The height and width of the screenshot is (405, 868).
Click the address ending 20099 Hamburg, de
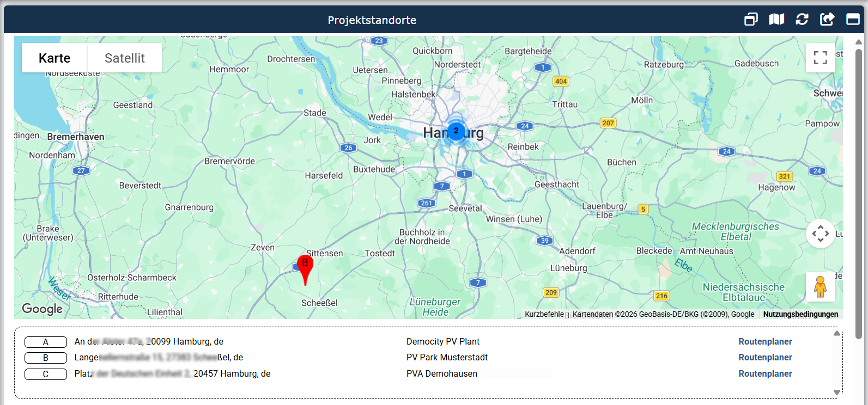tap(149, 341)
